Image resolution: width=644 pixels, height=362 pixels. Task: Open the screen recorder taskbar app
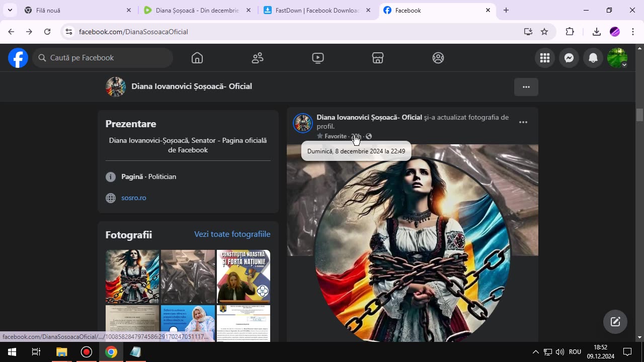click(x=87, y=352)
